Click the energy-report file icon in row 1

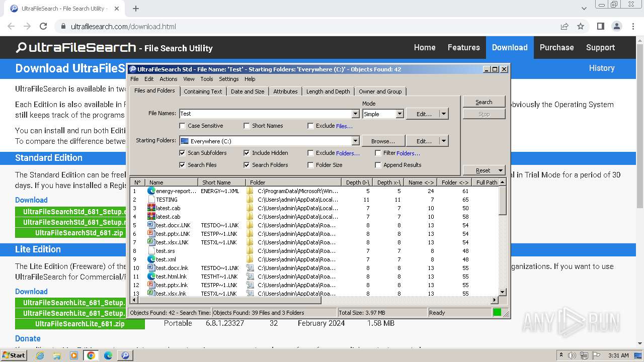[x=151, y=191]
